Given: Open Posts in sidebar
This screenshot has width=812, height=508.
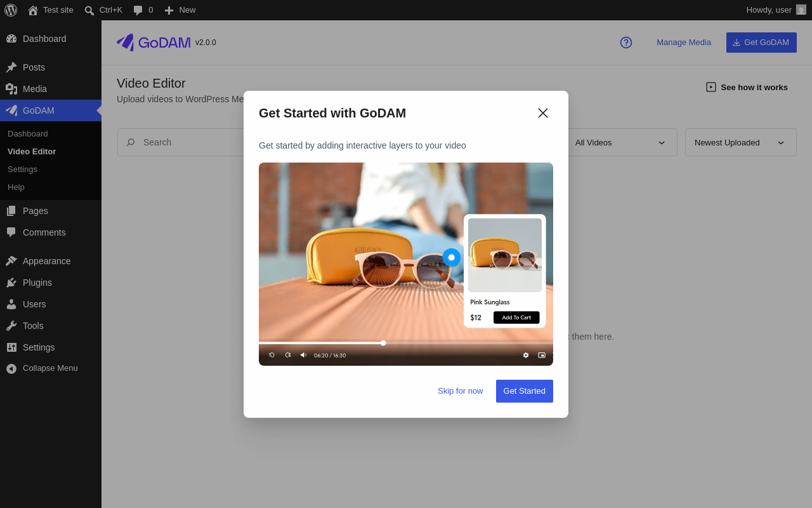Looking at the screenshot, I should (x=51, y=67).
